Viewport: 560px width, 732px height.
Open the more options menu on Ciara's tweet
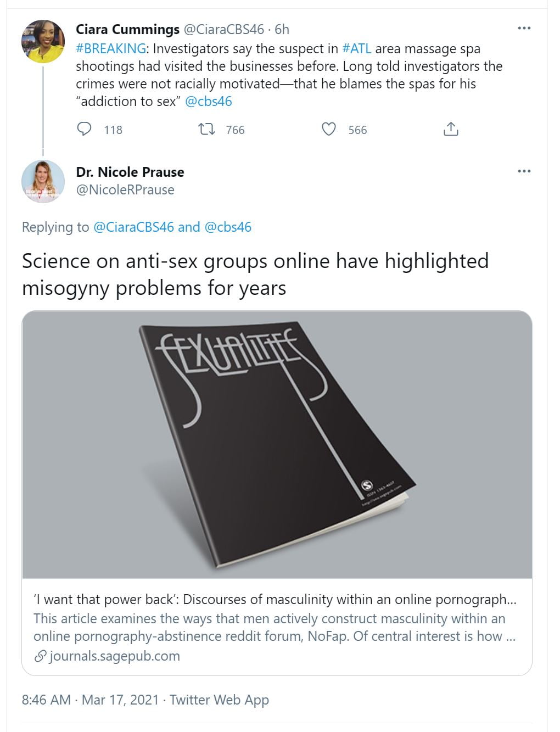[x=524, y=28]
